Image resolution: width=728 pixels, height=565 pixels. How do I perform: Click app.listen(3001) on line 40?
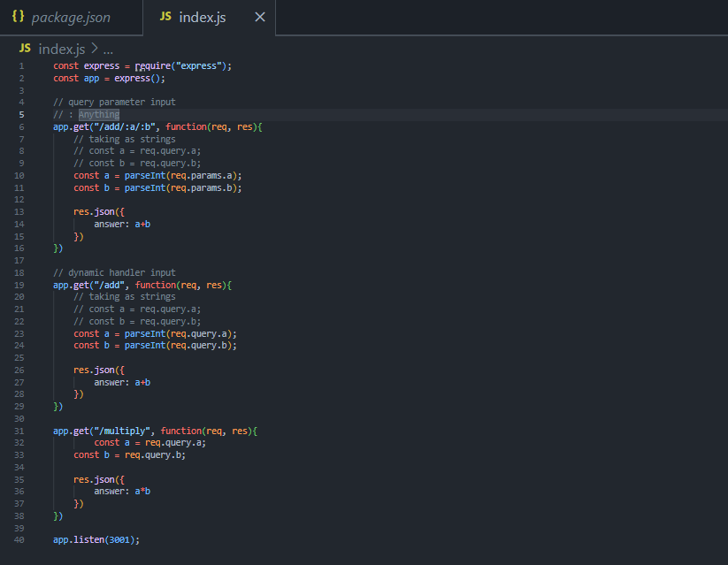pos(94,540)
